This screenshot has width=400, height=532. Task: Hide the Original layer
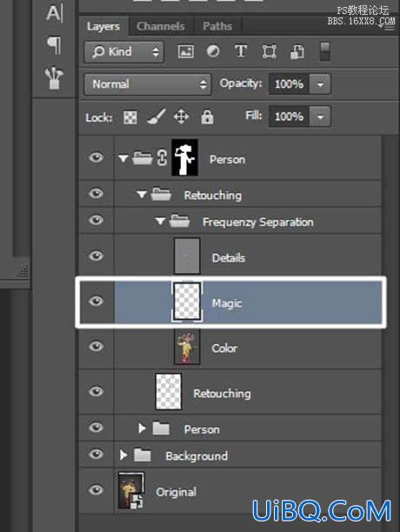[97, 489]
